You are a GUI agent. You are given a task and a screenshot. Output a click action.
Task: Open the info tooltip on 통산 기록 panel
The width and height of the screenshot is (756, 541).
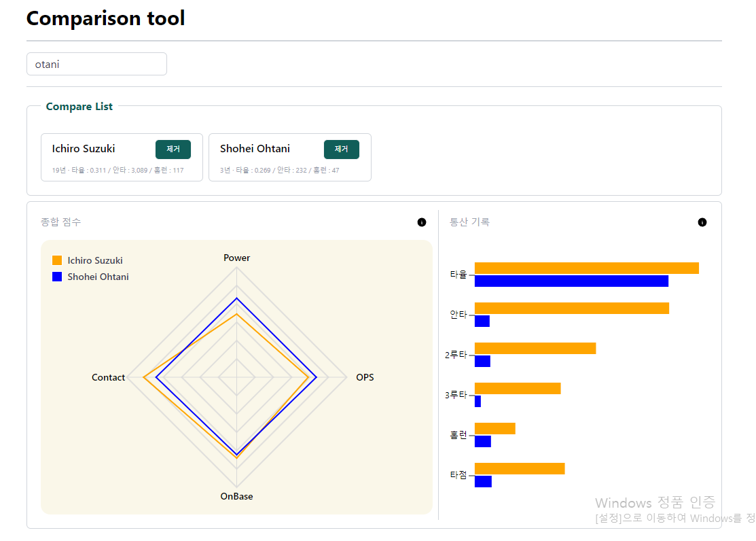(702, 222)
